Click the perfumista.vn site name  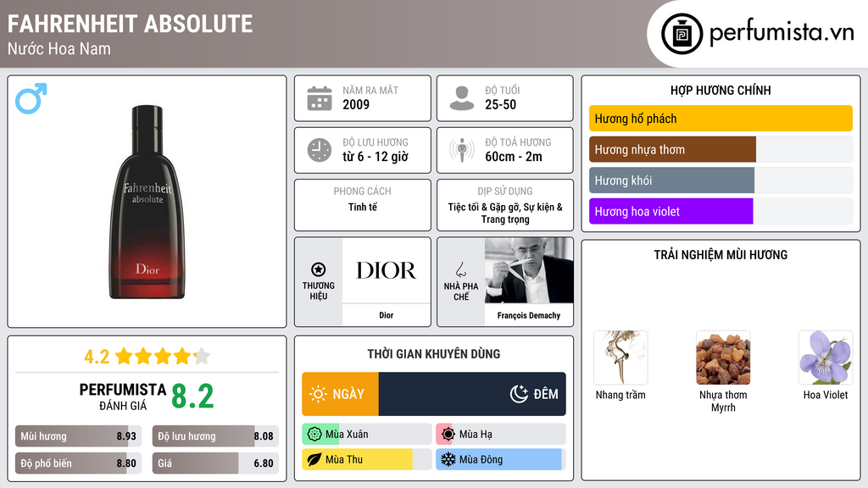pos(782,33)
